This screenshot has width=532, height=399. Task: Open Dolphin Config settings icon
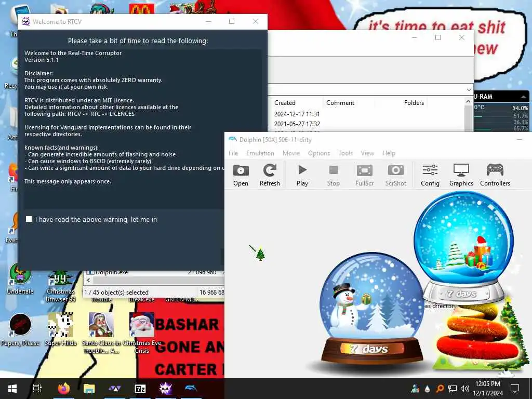[430, 175]
